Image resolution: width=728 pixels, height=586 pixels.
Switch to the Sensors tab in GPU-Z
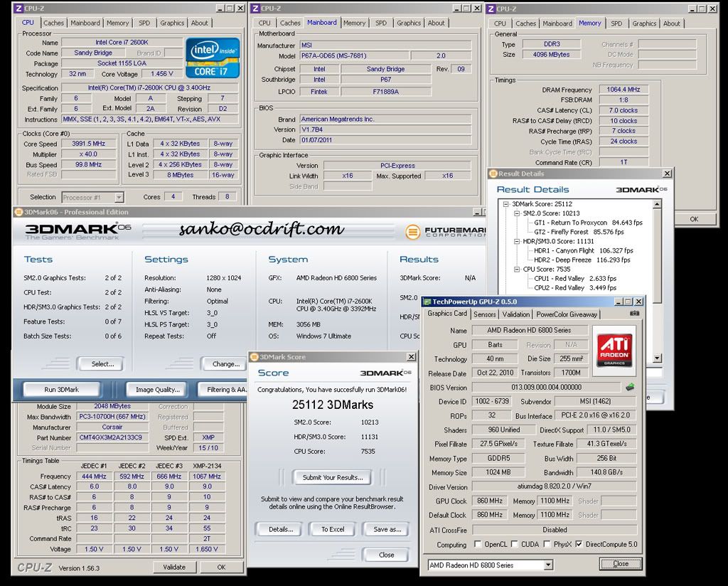click(484, 314)
